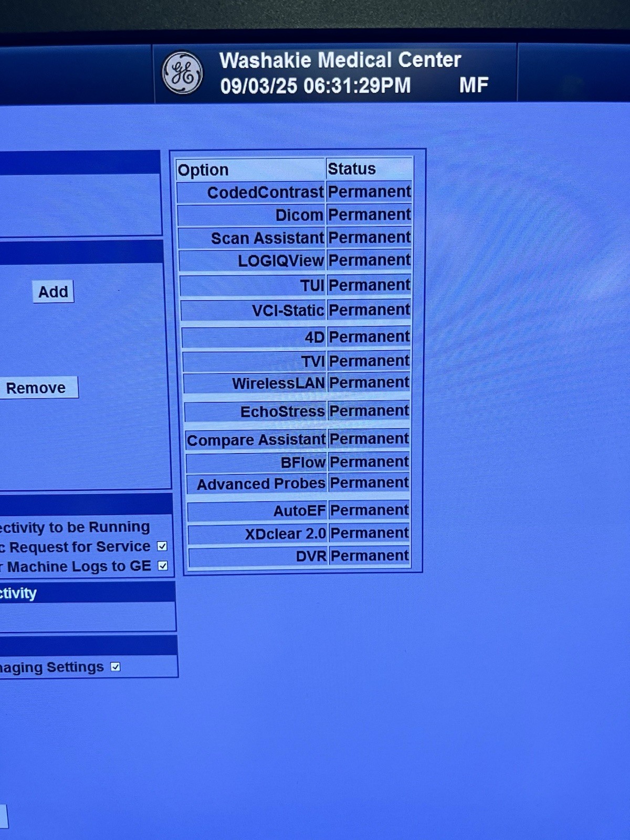
Task: Click Permanent status next to 4D
Action: 370,337
